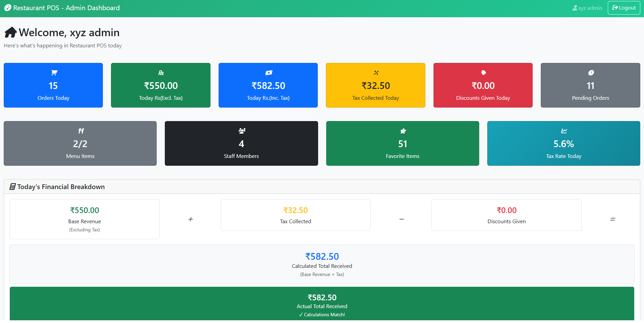Click the chart icon on Tax Rate Today
The image size is (644, 323).
click(x=563, y=131)
